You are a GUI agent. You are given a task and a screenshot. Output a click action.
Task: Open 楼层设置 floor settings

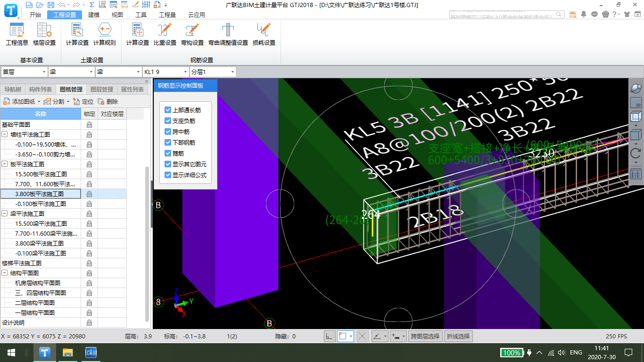point(44,34)
